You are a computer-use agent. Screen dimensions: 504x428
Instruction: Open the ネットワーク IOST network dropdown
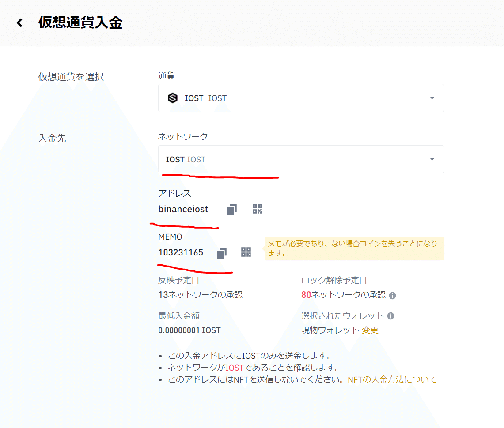pyautogui.click(x=301, y=159)
